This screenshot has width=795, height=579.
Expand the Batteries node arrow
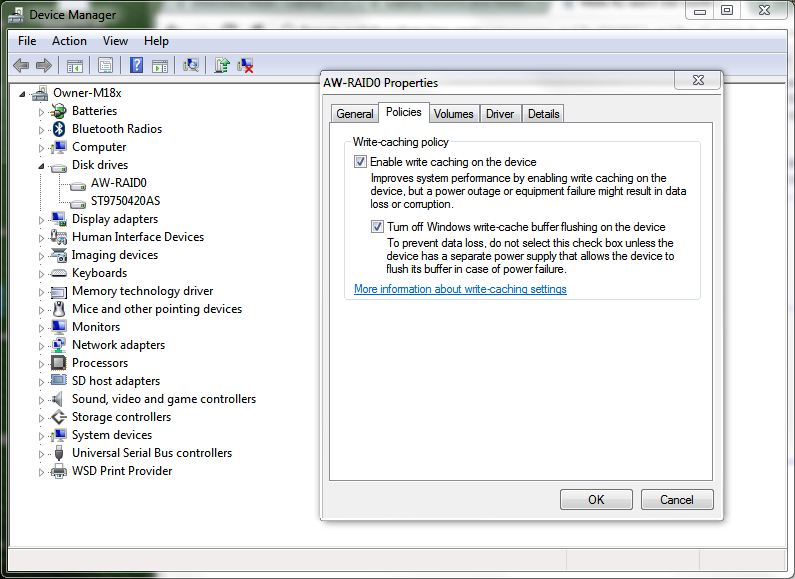(42, 112)
